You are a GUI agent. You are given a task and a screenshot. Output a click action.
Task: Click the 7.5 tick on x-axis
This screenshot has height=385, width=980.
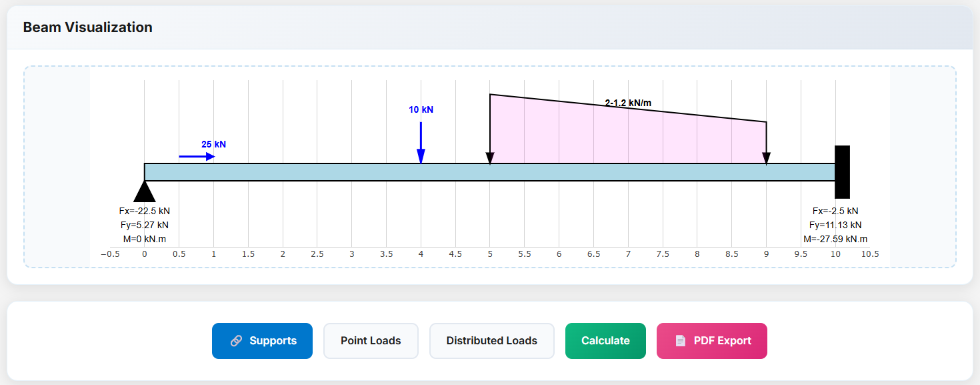(663, 254)
